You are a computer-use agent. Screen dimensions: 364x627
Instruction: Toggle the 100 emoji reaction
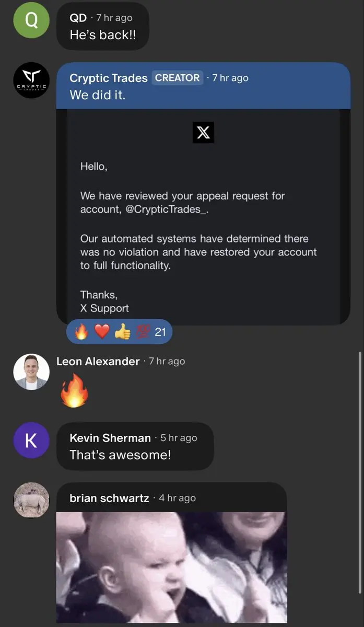click(143, 332)
